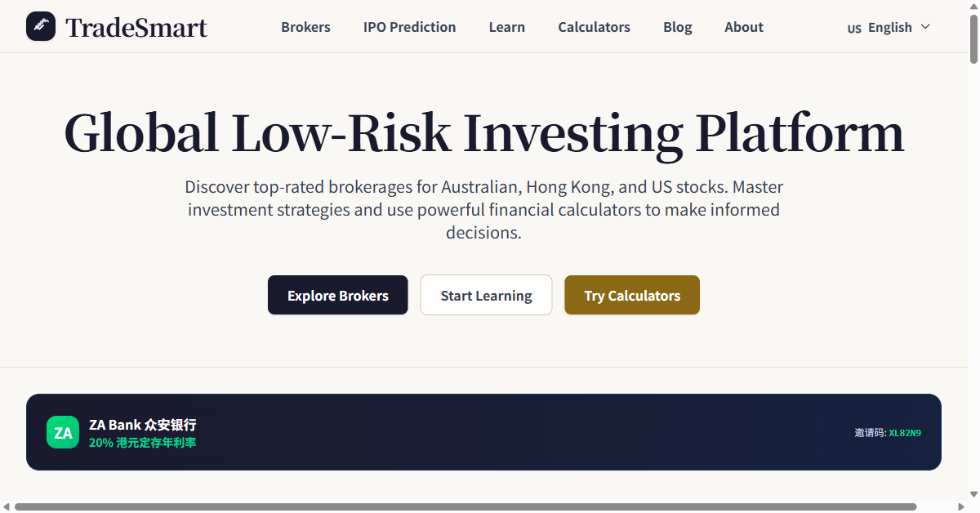Visit the Blog page

tap(677, 27)
